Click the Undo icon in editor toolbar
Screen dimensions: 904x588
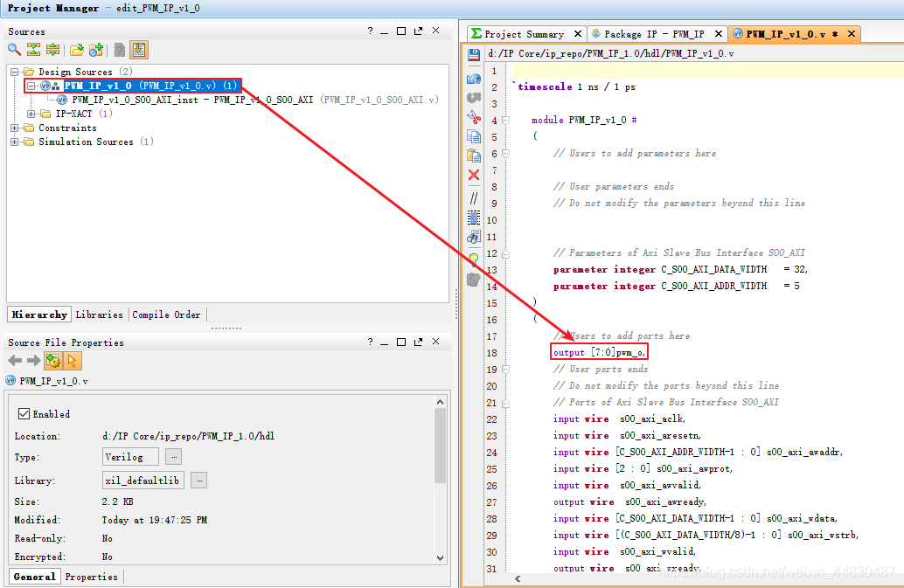[x=474, y=79]
